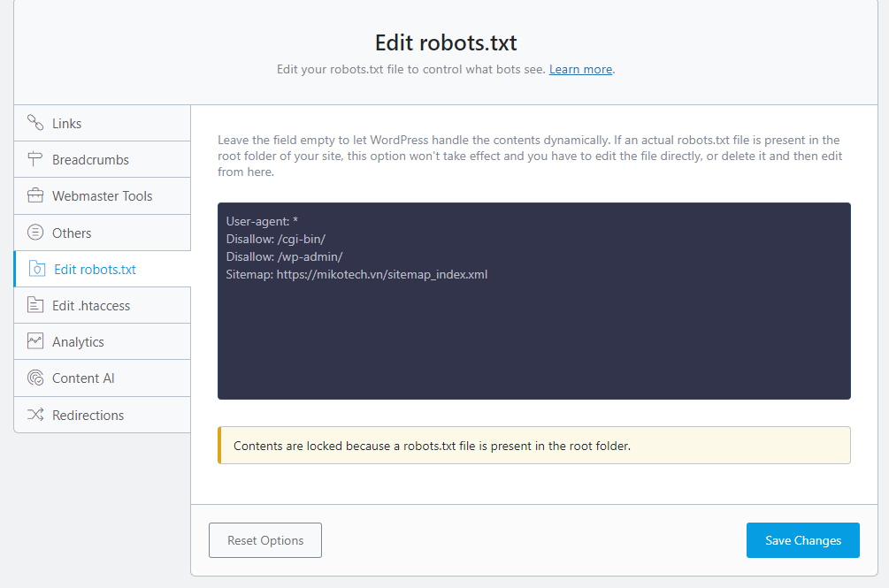Click the Reset Options button
This screenshot has width=889, height=588.
[264, 539]
